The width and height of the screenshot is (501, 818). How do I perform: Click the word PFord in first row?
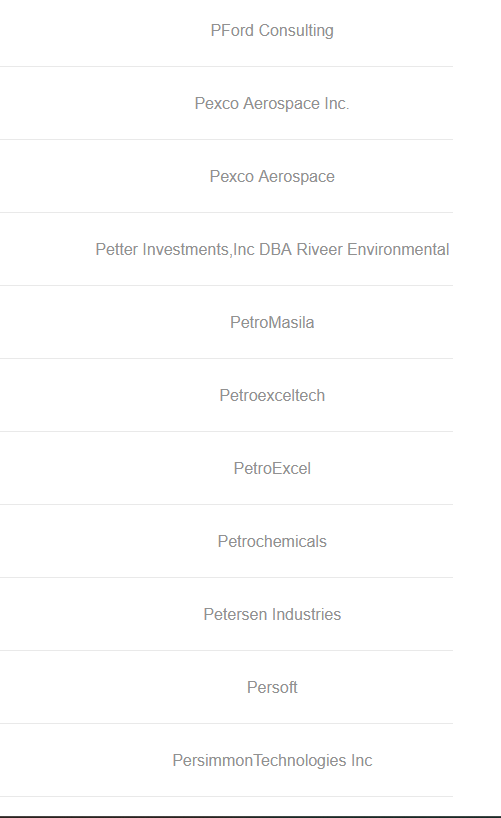coord(232,30)
